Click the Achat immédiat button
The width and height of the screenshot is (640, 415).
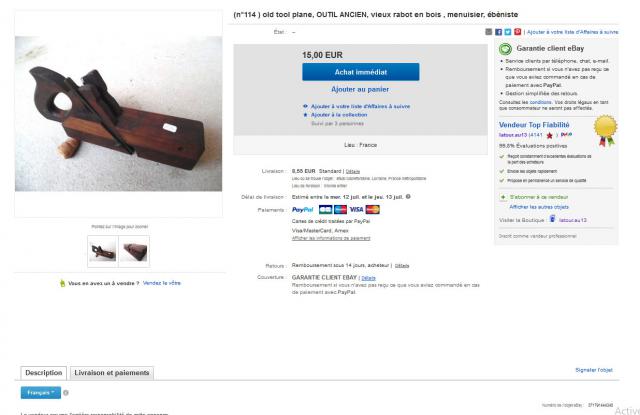point(360,72)
